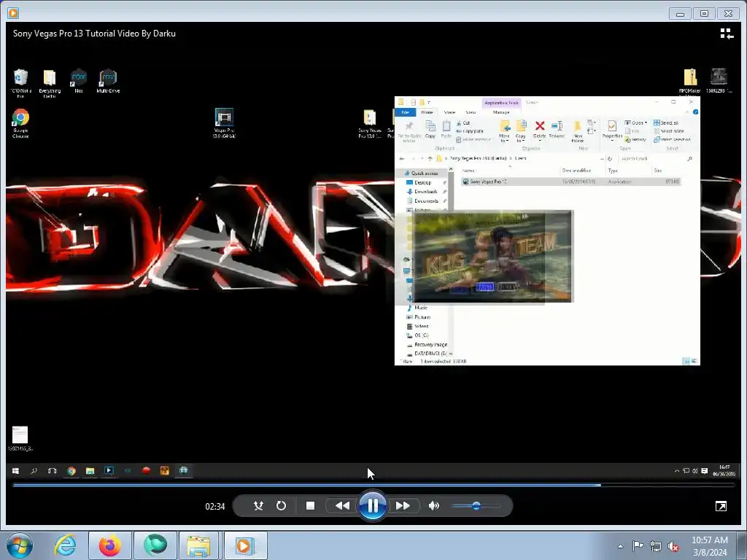Turn on shuffle mode

click(258, 506)
